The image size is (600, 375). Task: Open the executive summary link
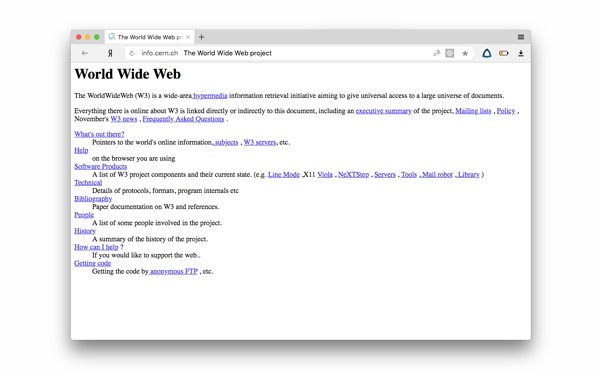point(383,111)
